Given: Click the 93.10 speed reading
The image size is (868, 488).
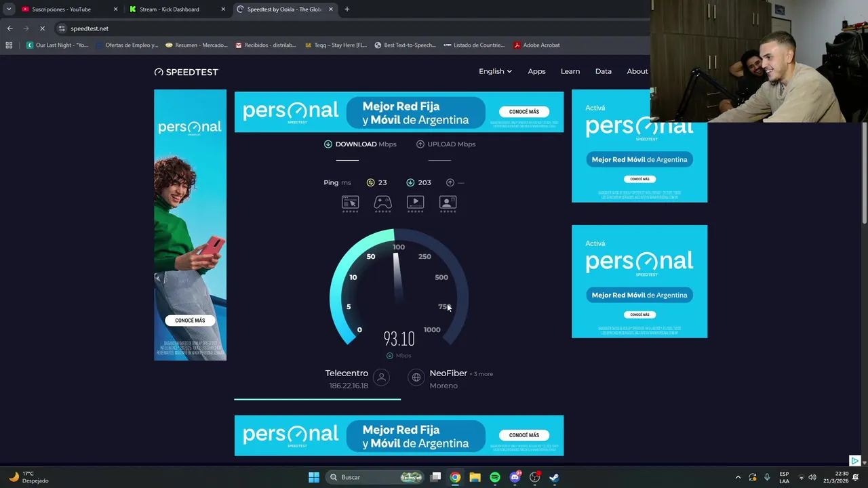Looking at the screenshot, I should (x=399, y=339).
